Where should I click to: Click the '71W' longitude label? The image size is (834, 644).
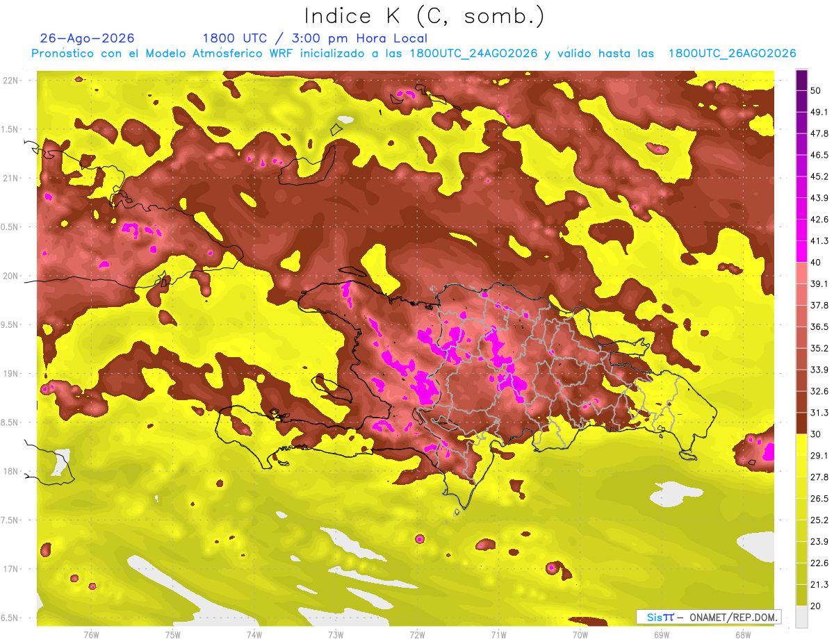click(498, 634)
